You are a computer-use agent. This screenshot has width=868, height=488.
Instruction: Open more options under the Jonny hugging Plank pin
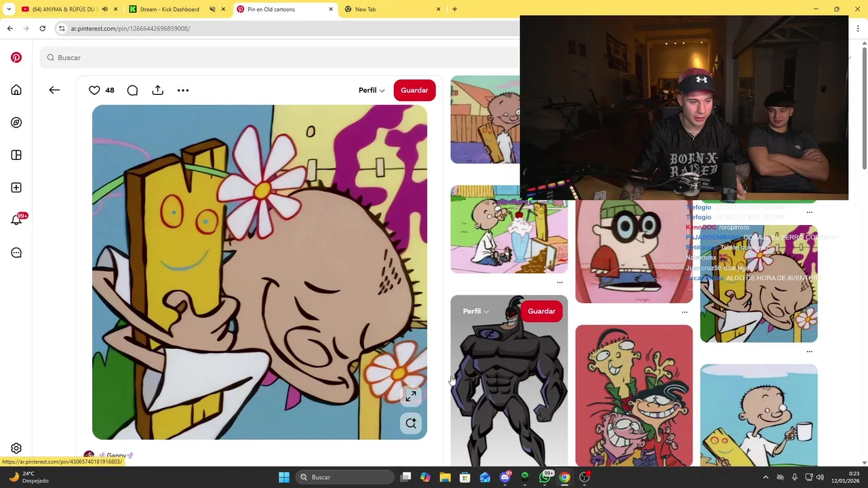809,351
